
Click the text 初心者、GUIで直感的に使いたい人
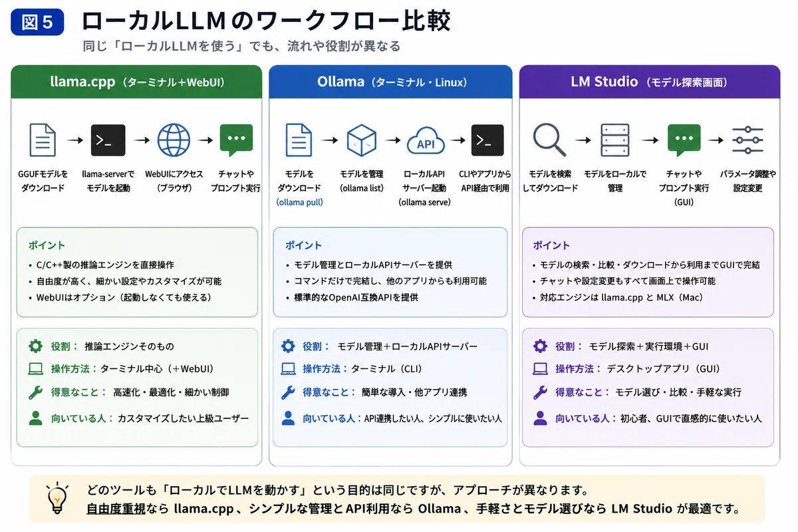click(692, 418)
